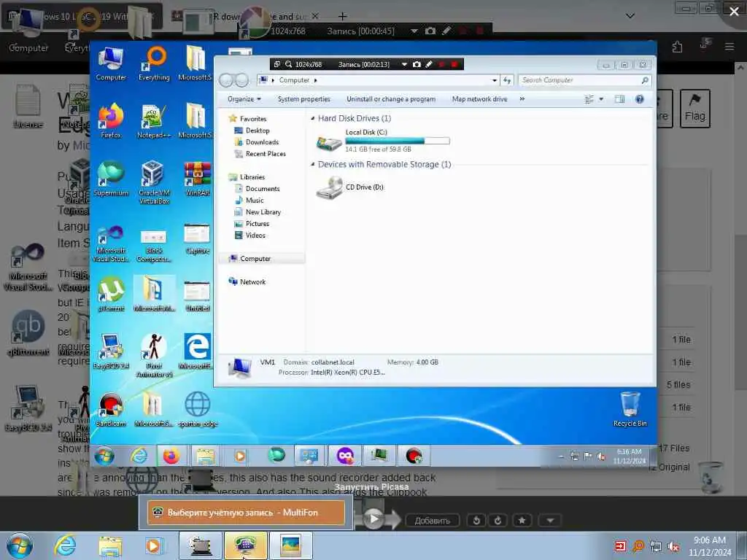747x560 pixels.
Task: Open the WinRAR desktop icon
Action: 197,179
